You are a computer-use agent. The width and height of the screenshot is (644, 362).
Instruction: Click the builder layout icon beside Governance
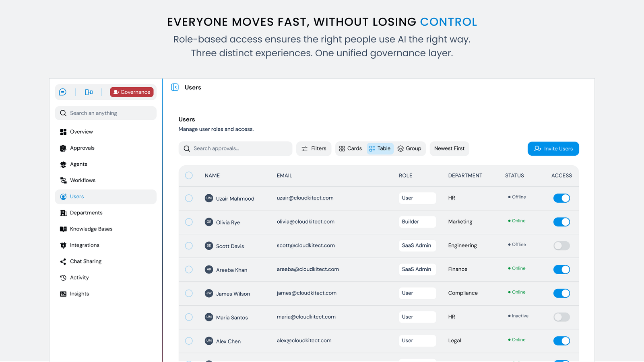pyautogui.click(x=89, y=92)
